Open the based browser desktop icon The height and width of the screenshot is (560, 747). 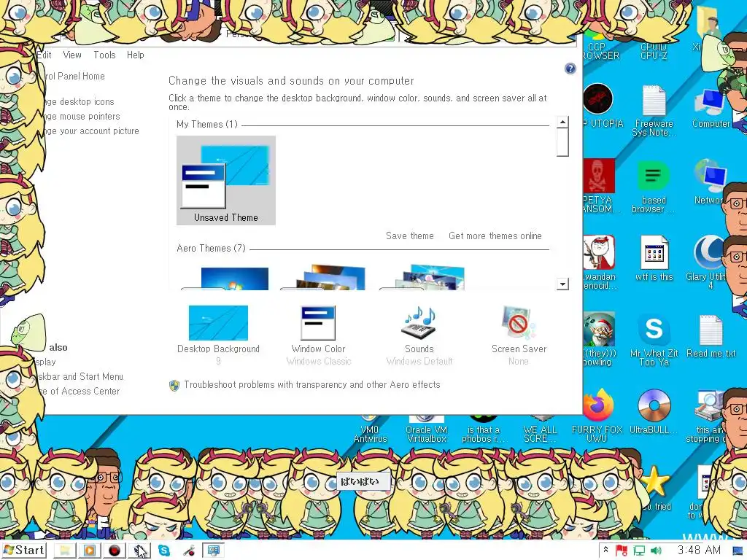pos(653,176)
